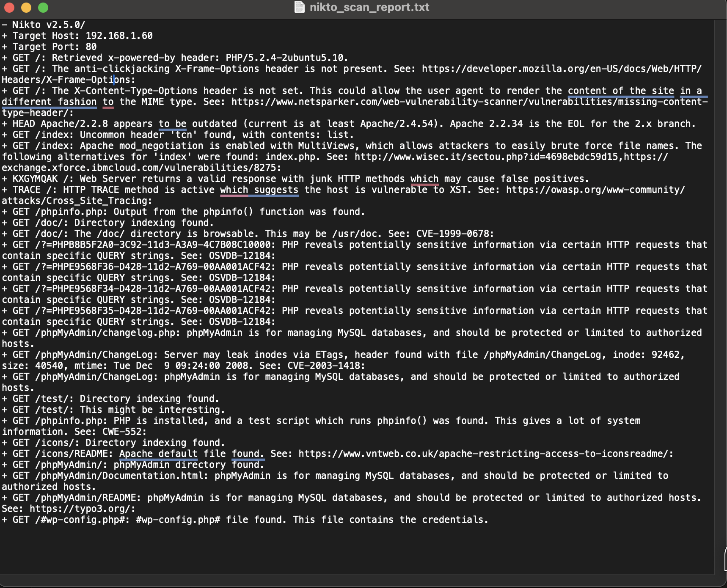Click the underlined words 'Apache default'

pos(158,454)
